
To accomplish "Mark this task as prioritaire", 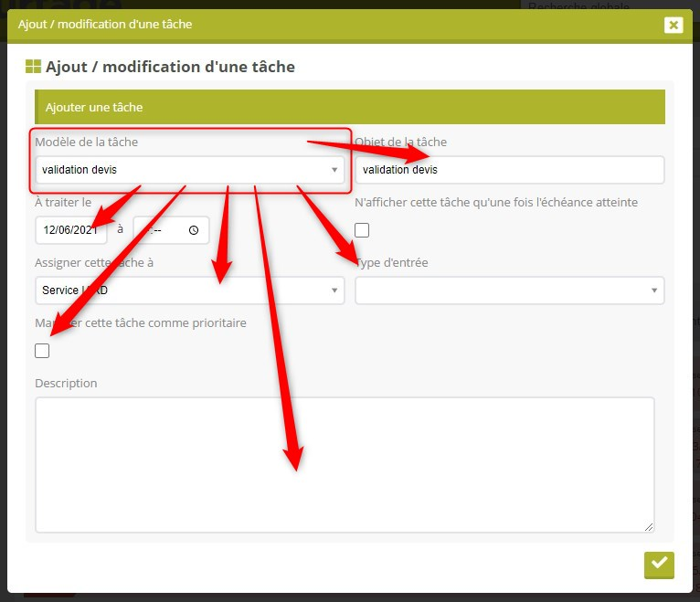I will click(x=42, y=351).
